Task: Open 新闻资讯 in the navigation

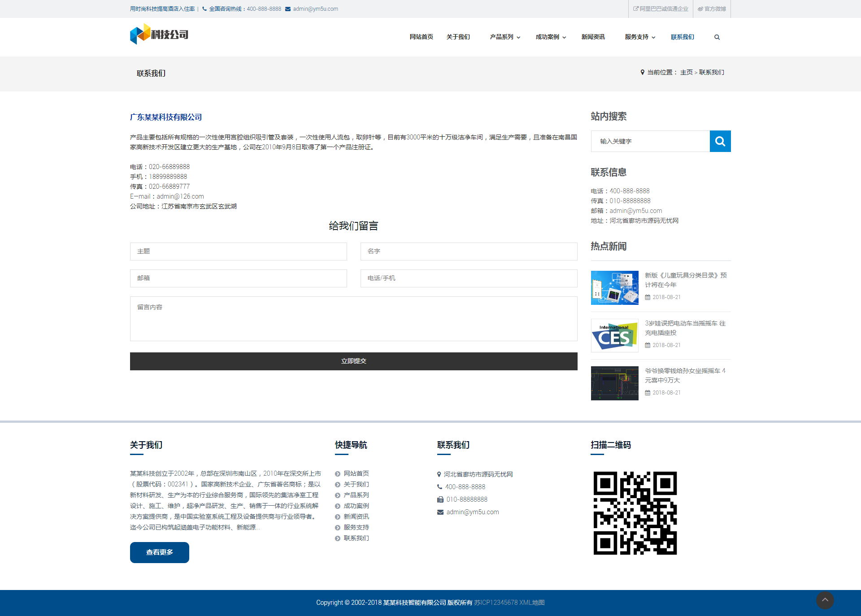Action: click(x=593, y=37)
